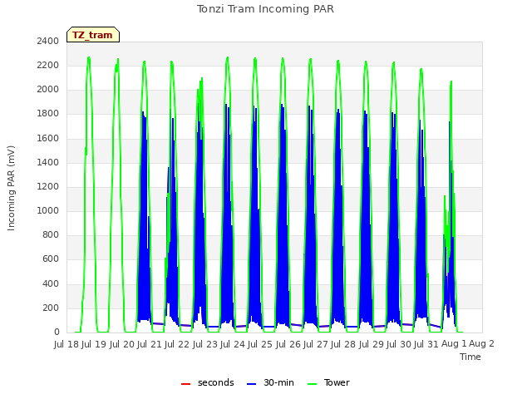Click the TZ_tram label box
This screenshot has width=532, height=399.
(x=93, y=35)
